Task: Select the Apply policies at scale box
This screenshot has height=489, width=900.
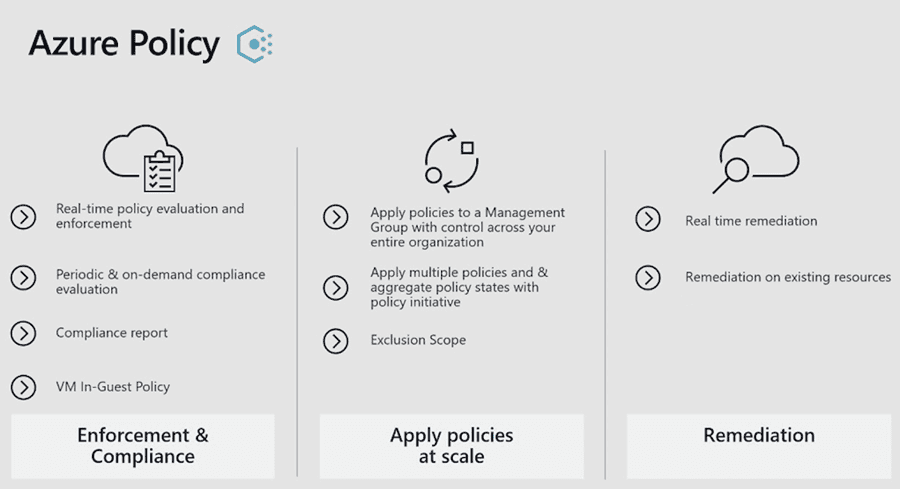Action: point(452,446)
